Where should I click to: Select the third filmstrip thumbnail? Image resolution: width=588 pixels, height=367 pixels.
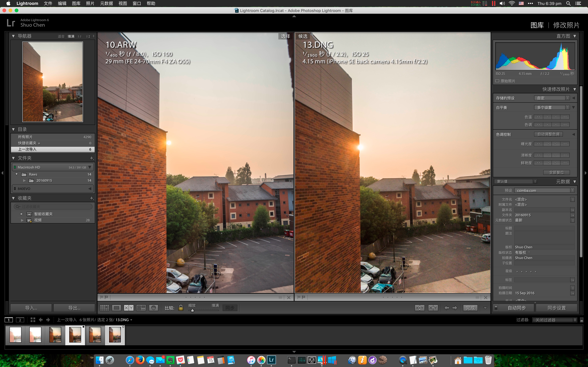click(x=55, y=335)
